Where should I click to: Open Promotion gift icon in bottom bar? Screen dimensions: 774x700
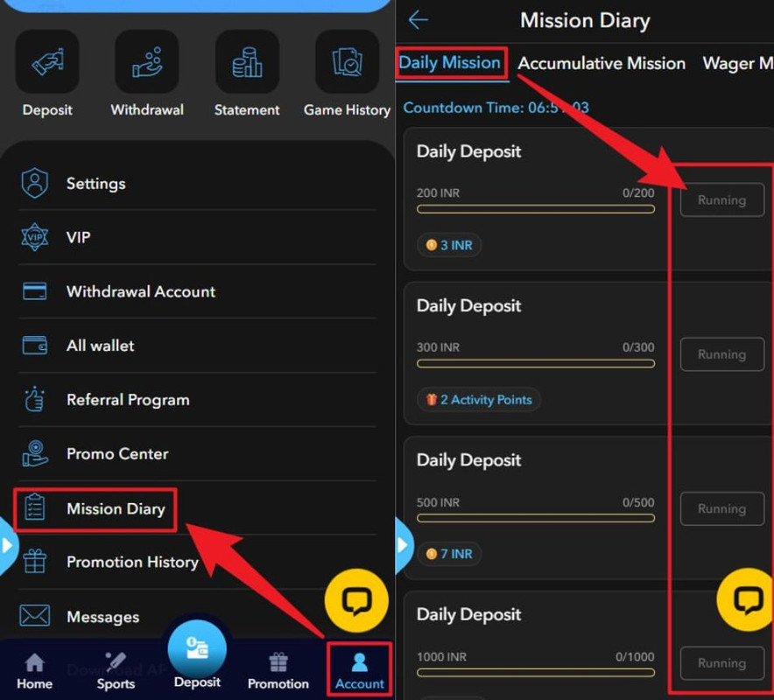278,671
